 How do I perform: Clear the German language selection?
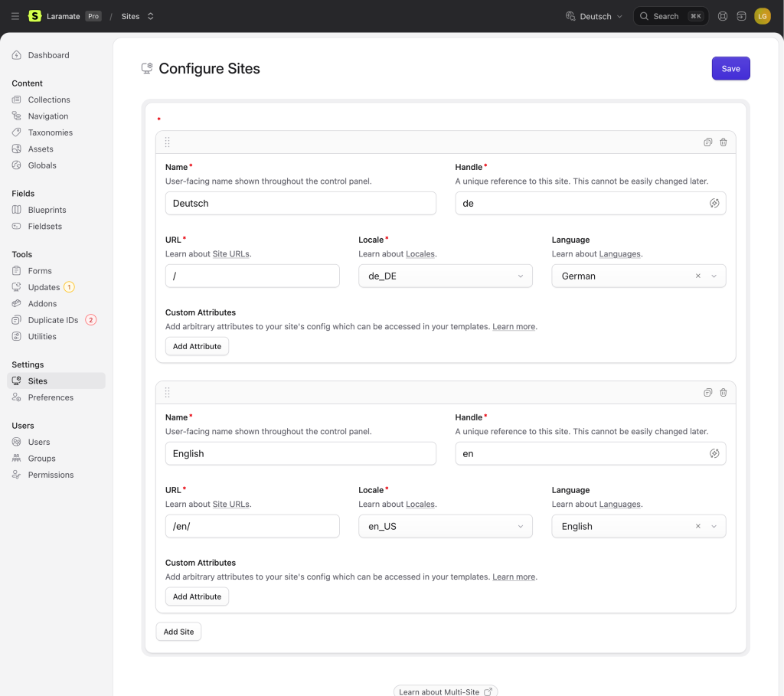click(697, 276)
